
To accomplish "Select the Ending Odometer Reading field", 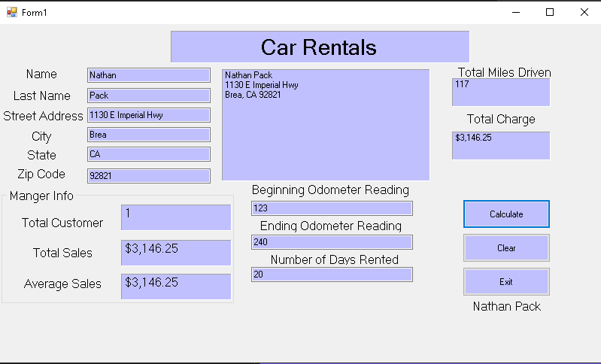I will [x=332, y=242].
